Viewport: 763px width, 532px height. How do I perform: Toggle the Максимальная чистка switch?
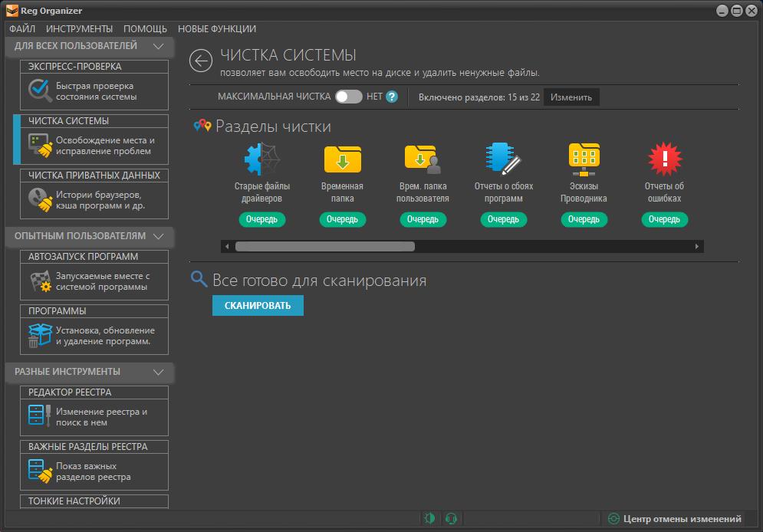pyautogui.click(x=349, y=97)
